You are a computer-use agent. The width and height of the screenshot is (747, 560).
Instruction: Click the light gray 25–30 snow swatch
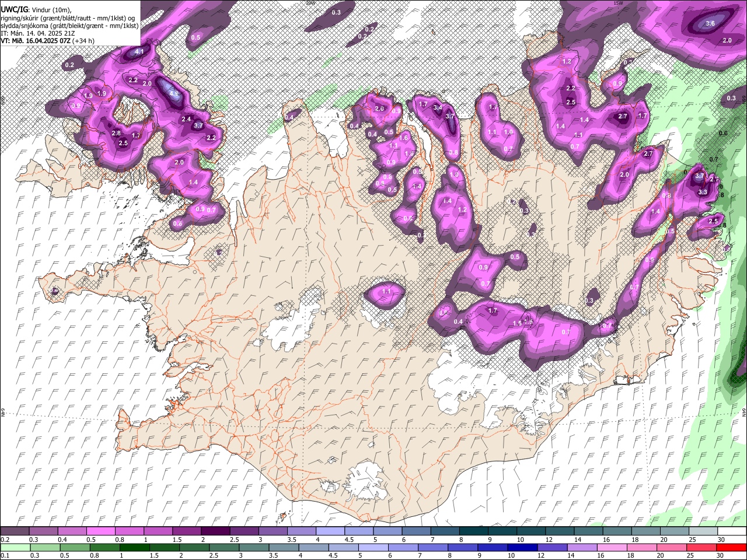pos(703,531)
